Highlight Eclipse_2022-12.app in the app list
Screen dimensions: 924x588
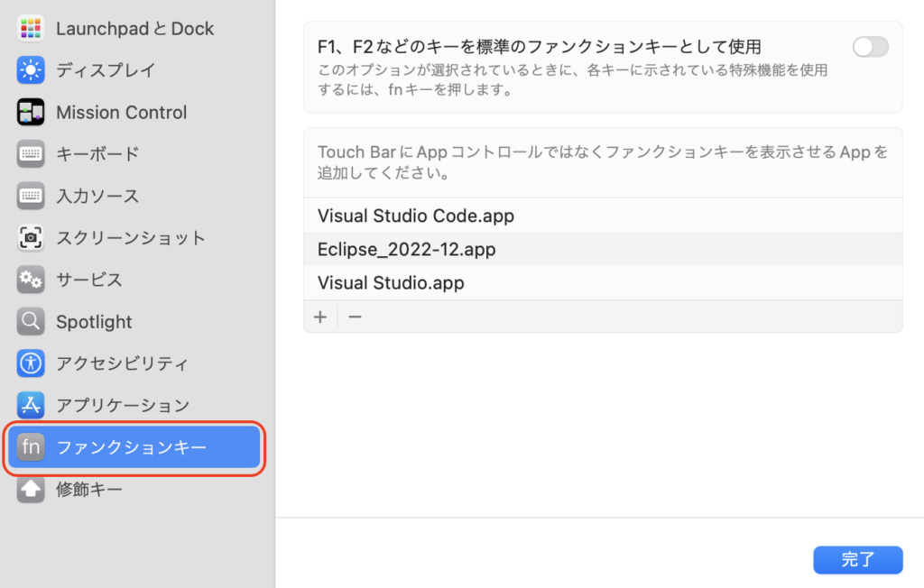pos(406,249)
